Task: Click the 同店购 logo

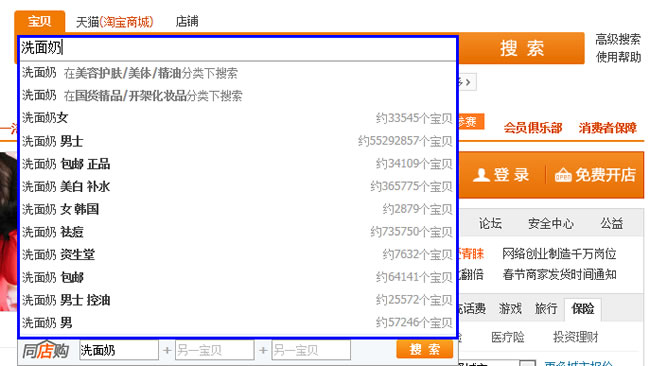Action: [x=45, y=351]
